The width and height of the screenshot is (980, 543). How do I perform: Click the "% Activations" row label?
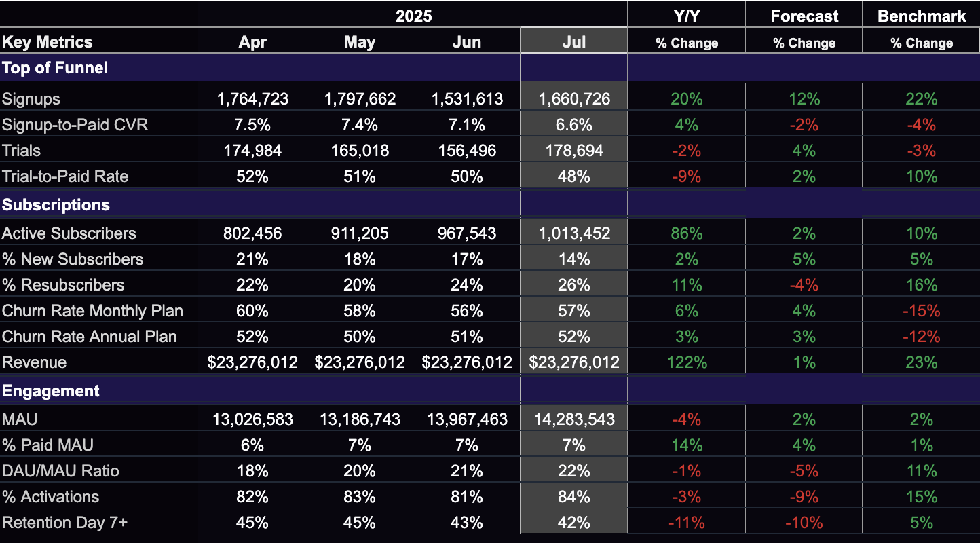(51, 497)
